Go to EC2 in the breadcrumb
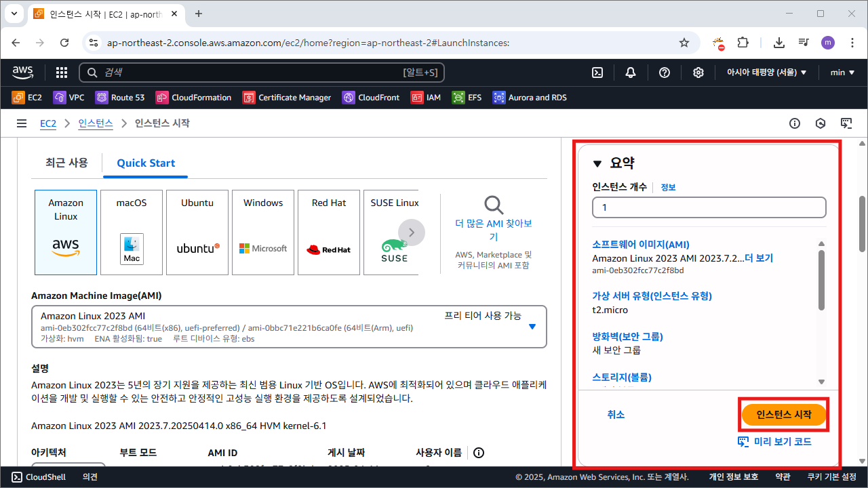868x488 pixels. [48, 123]
